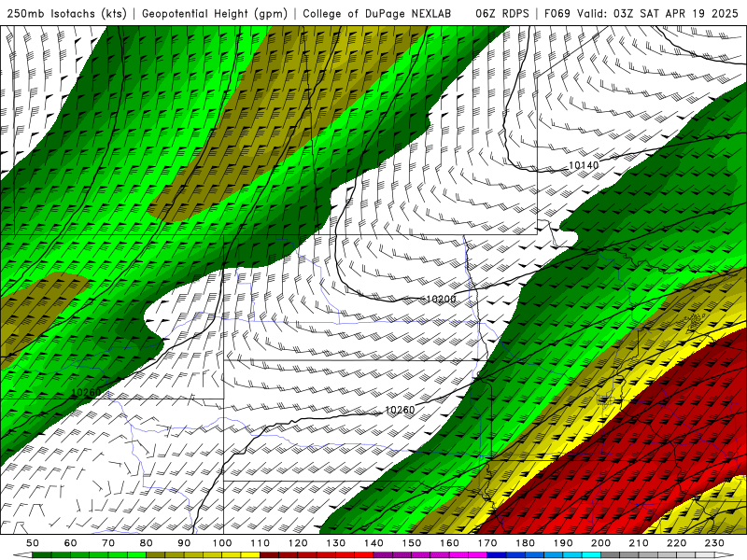
Task: Click the 210 value on the color scale
Action: [x=640, y=543]
